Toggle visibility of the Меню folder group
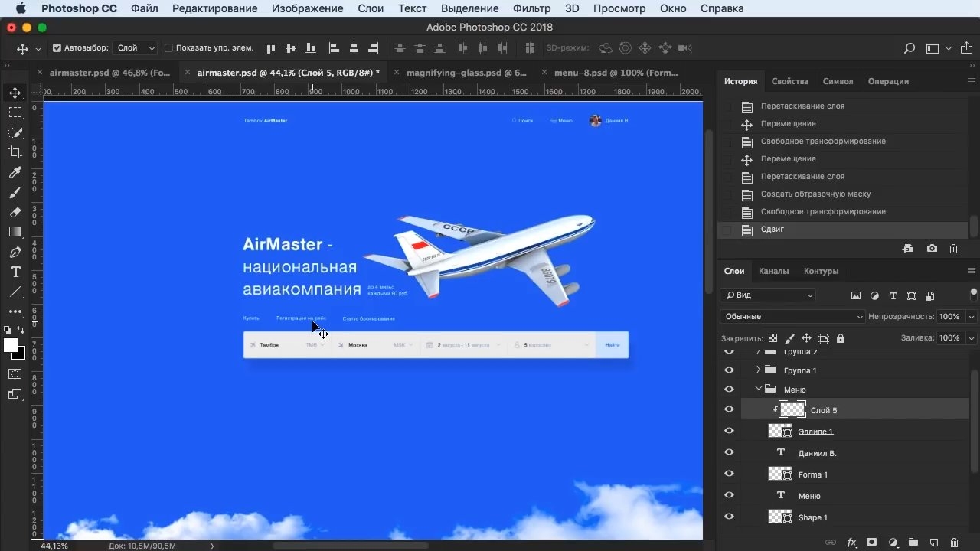The image size is (980, 551). point(729,390)
